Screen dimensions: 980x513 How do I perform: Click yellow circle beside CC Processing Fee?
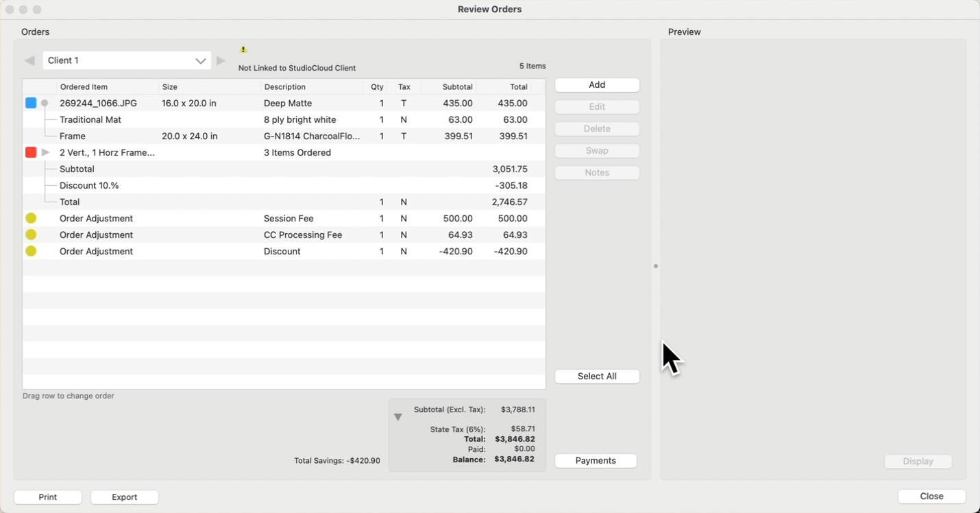[31, 235]
